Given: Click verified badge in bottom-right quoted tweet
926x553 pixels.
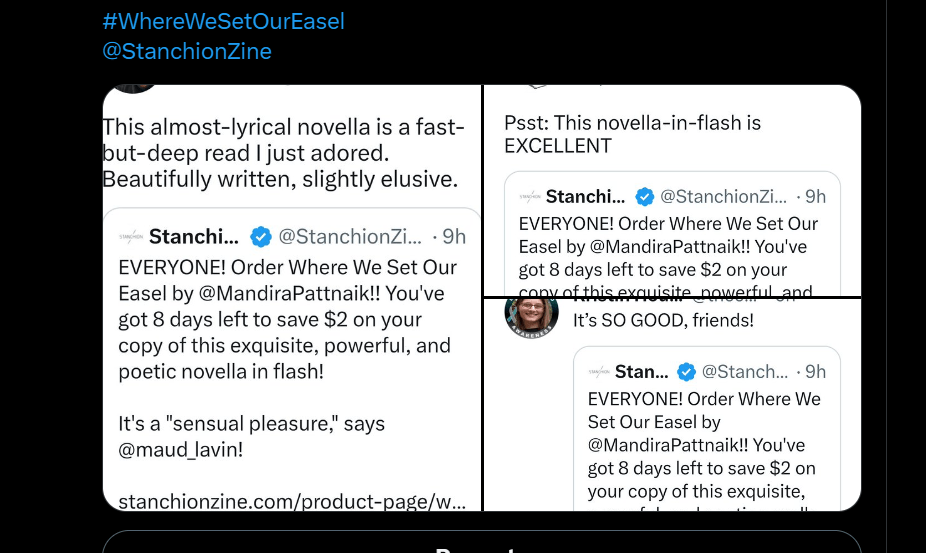Looking at the screenshot, I should pos(686,372).
